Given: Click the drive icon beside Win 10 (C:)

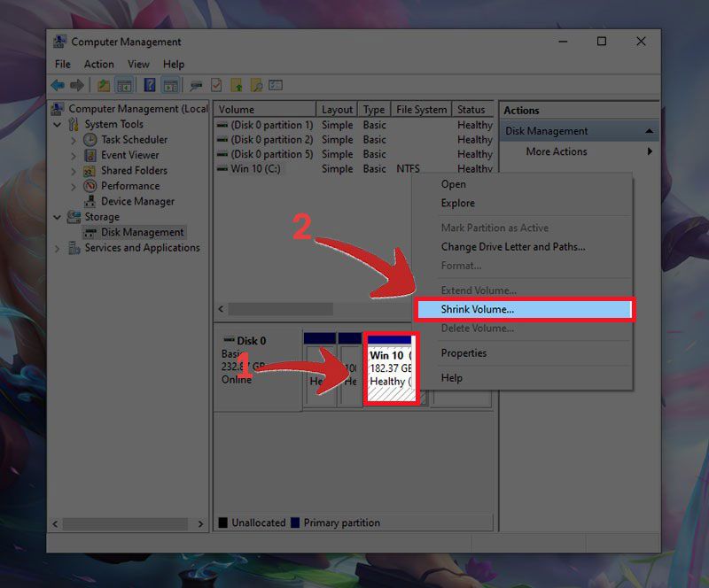Looking at the screenshot, I should 222,168.
